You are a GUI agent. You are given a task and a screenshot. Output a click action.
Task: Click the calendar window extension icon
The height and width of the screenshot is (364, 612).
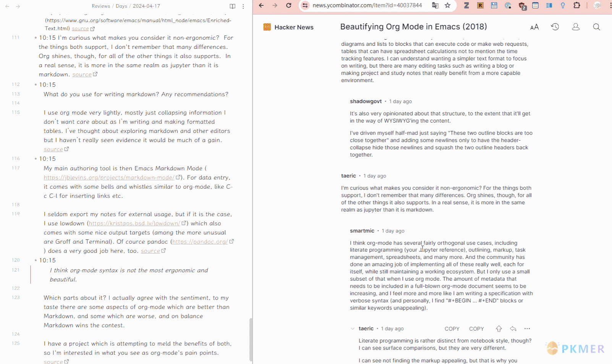535,5
